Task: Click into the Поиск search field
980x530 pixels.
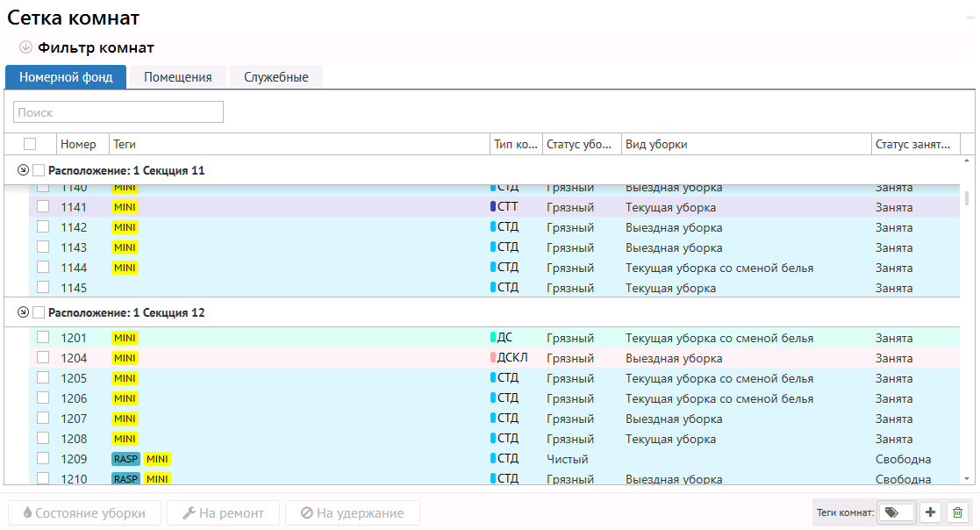Action: [118, 112]
